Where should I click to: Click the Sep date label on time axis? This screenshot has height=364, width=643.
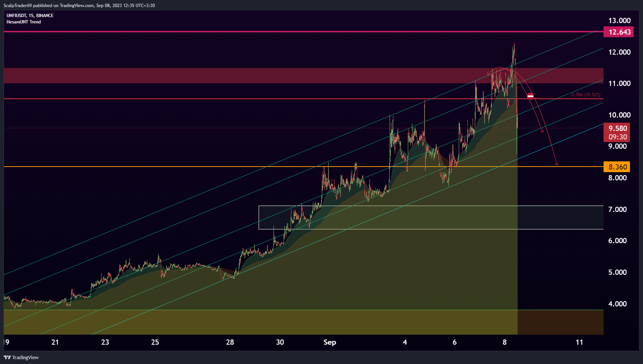tap(330, 342)
